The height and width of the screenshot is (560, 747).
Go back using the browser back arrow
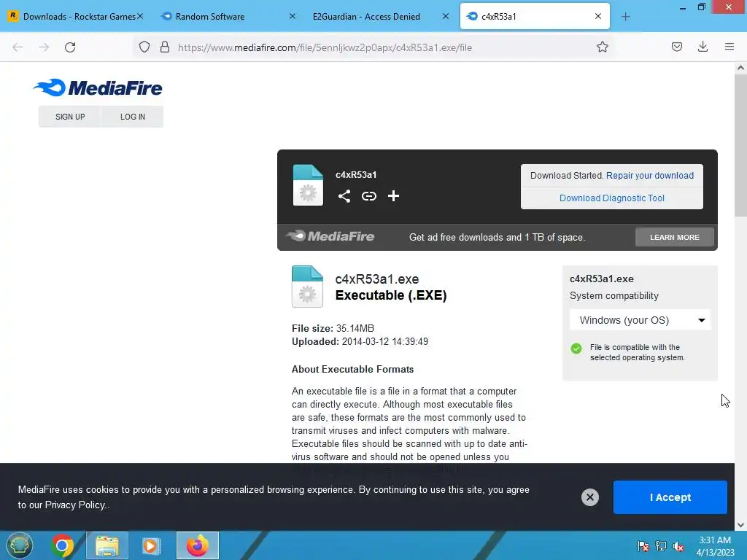pos(18,47)
